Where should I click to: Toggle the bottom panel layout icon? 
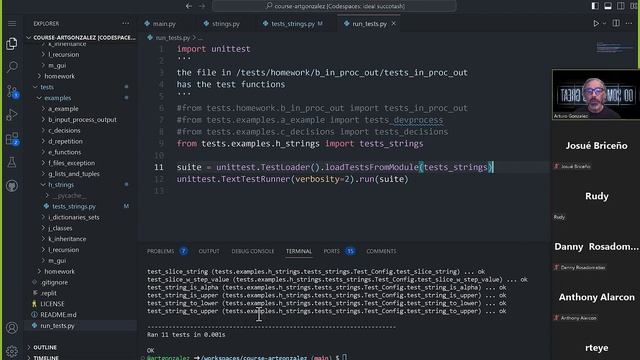(x=608, y=6)
